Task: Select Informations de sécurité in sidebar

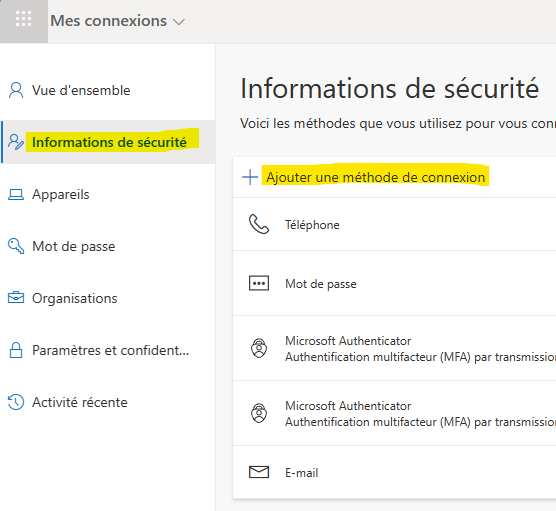Action: (108, 142)
